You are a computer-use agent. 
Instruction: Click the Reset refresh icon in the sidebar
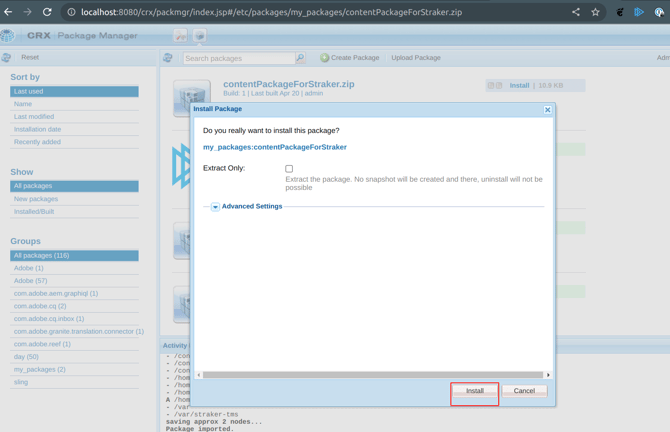pos(7,58)
